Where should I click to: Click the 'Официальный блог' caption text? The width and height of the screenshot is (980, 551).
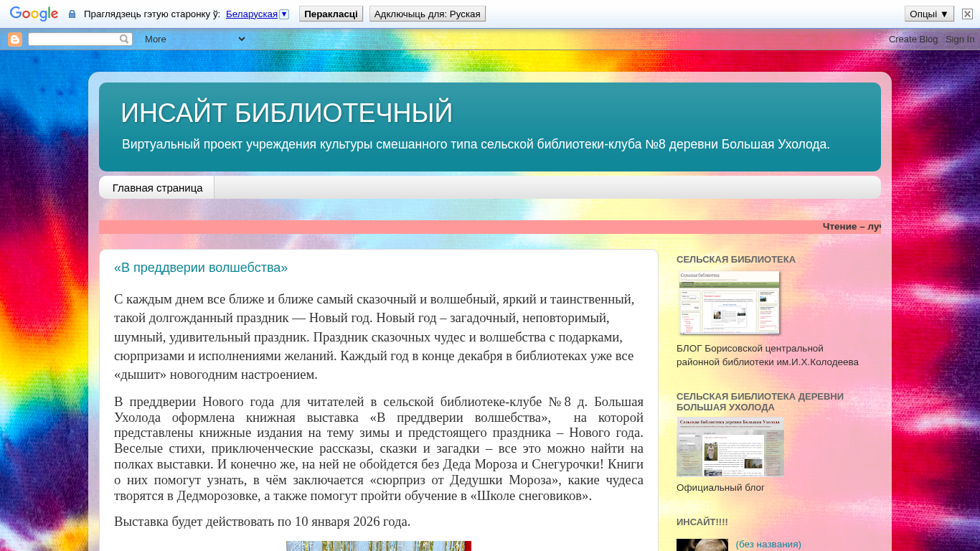[720, 488]
